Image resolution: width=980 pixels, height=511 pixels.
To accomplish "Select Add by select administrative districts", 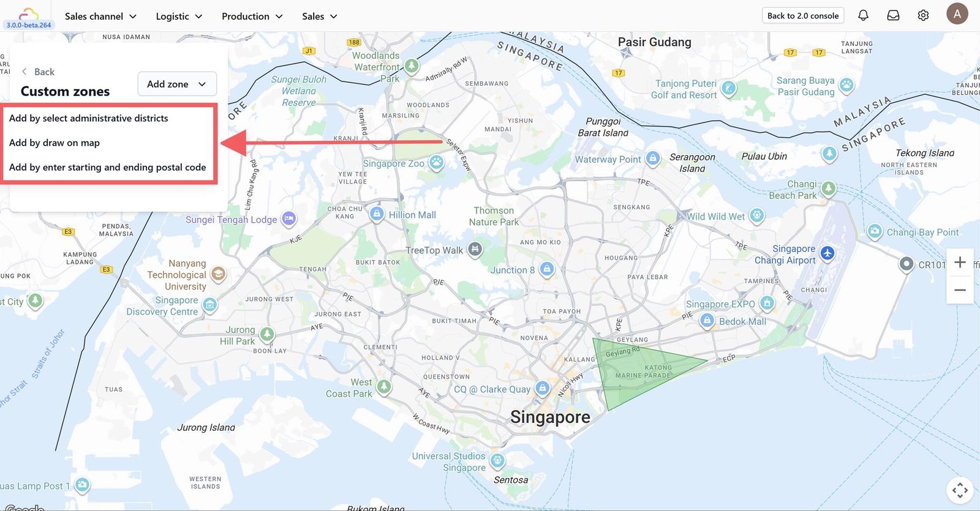I will tap(89, 118).
